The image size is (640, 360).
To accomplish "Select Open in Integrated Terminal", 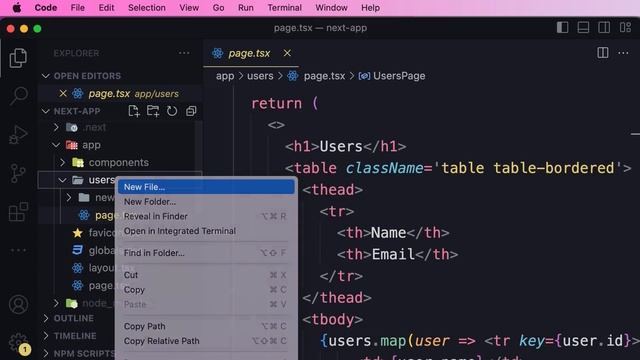I will point(206,231).
